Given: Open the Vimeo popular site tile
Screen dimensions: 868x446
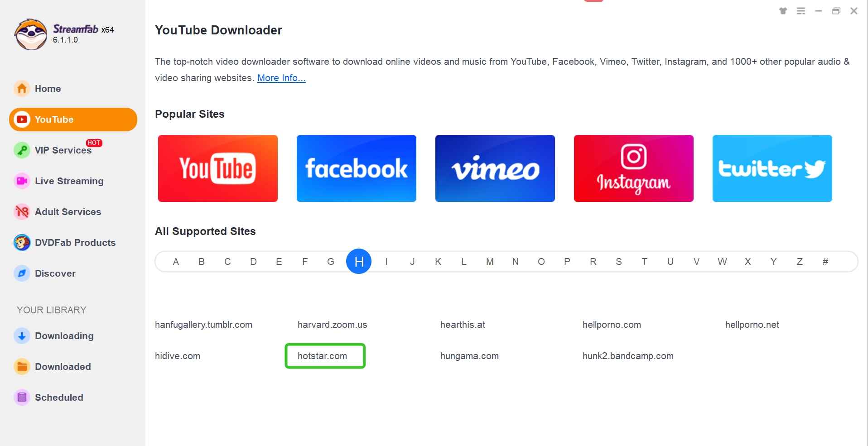Looking at the screenshot, I should click(x=495, y=168).
